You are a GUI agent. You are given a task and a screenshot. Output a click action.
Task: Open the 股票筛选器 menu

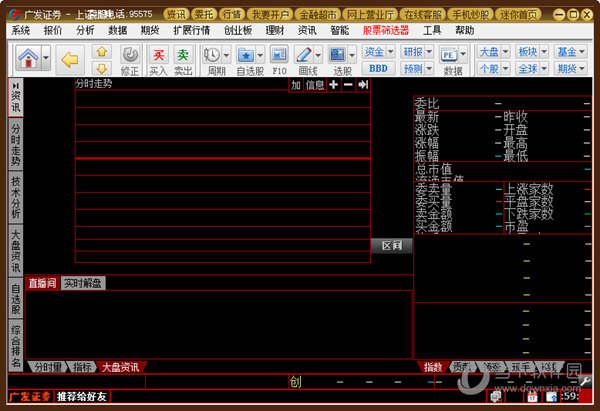pyautogui.click(x=386, y=30)
